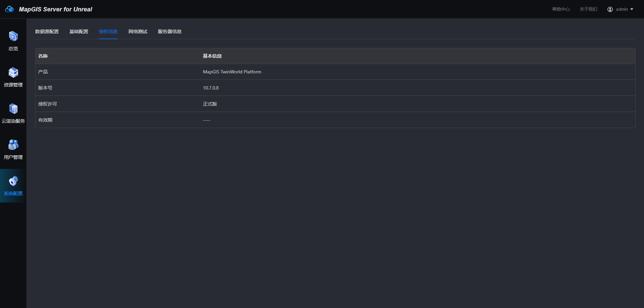The height and width of the screenshot is (308, 644).
Task: Click the ---- validity value
Action: 207,120
